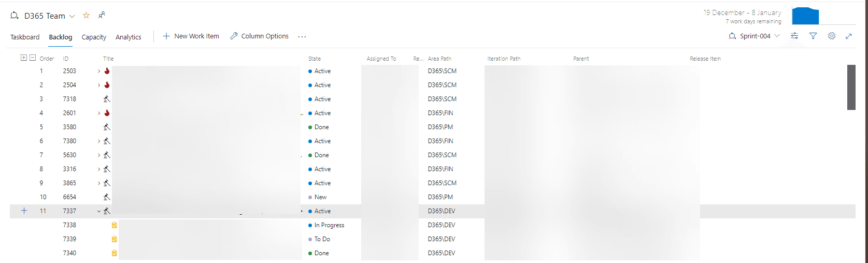Click the bug icon on item 2503
The width and height of the screenshot is (868, 263).
point(107,71)
